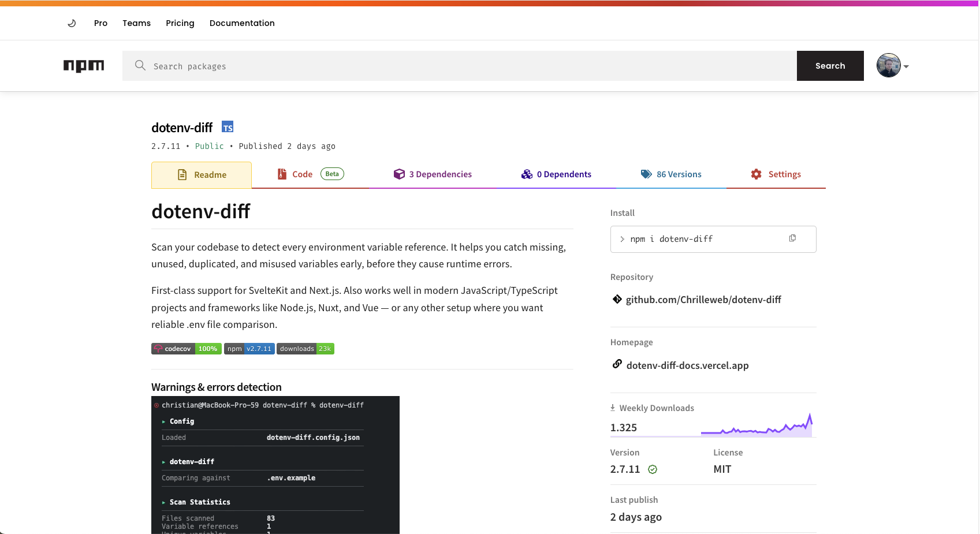Focus the Search packages field
980x534 pixels.
pyautogui.click(x=460, y=66)
